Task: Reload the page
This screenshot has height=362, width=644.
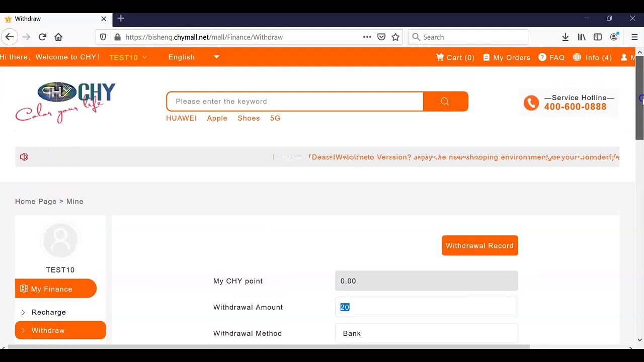Action: click(x=42, y=37)
